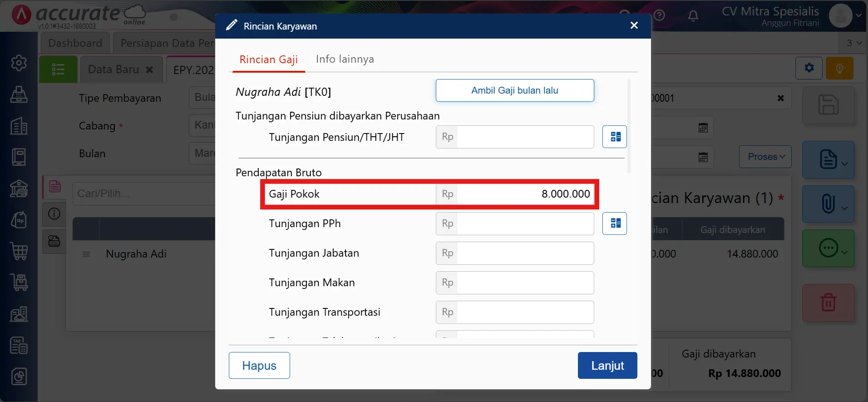Screen dimensions: 868x402
Task: Open the green more-options dropdown button
Action: (x=829, y=248)
